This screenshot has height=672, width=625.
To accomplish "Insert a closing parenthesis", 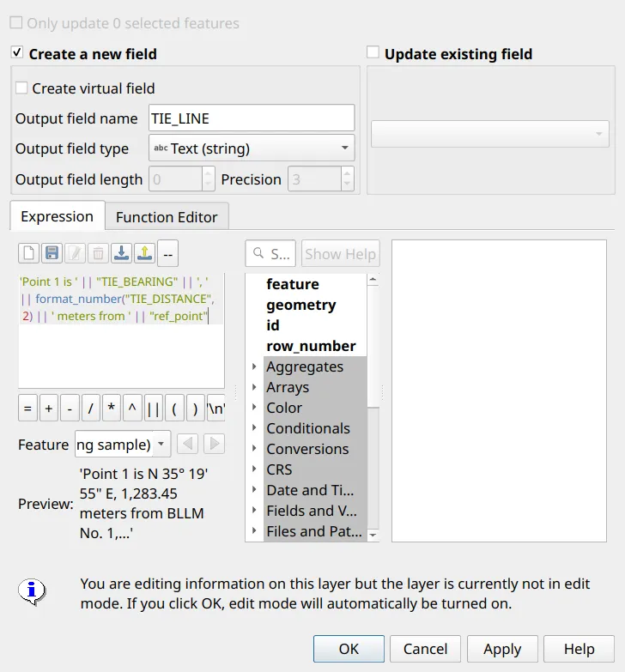I will tap(195, 409).
